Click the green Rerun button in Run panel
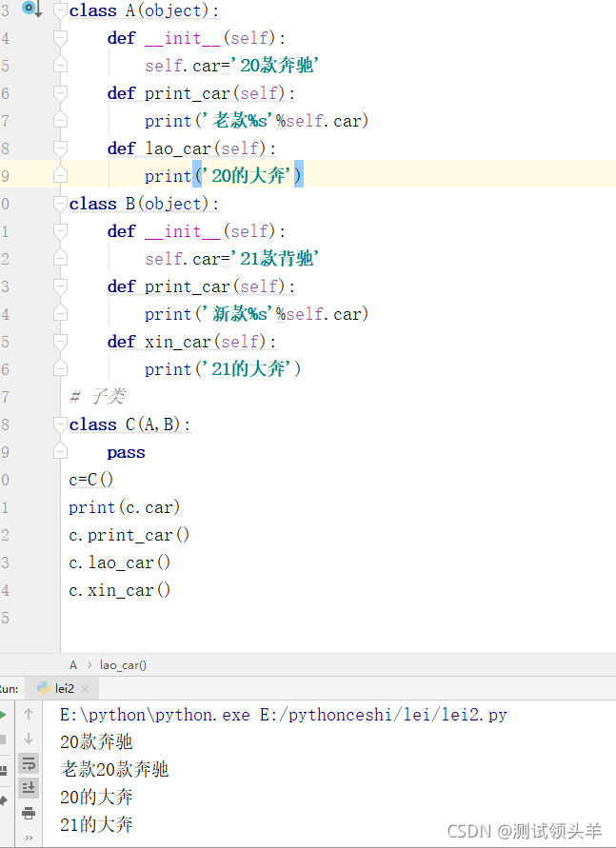 pyautogui.click(x=3, y=714)
